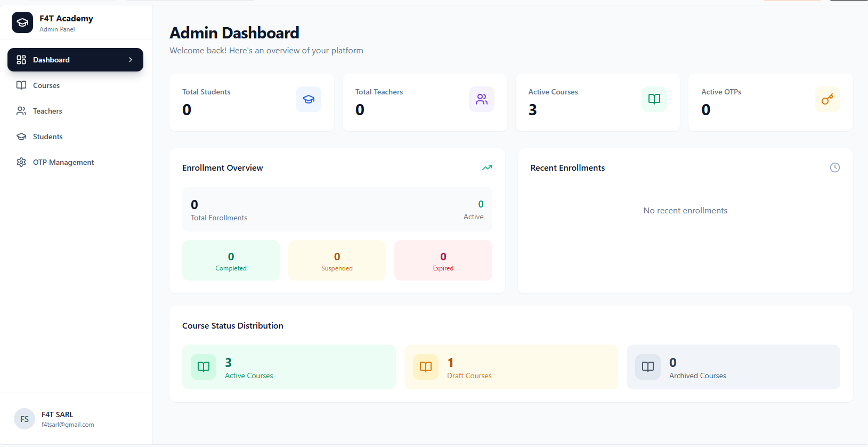Select the Total Teachers card label
The image size is (868, 447).
pos(379,92)
